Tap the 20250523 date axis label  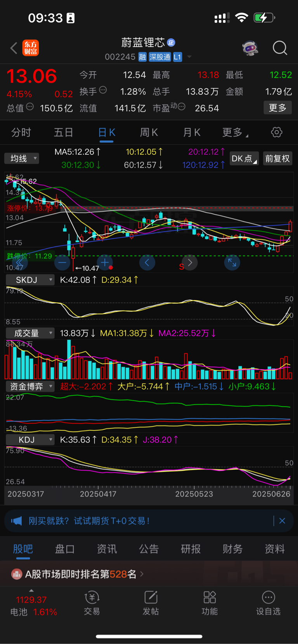point(194,494)
